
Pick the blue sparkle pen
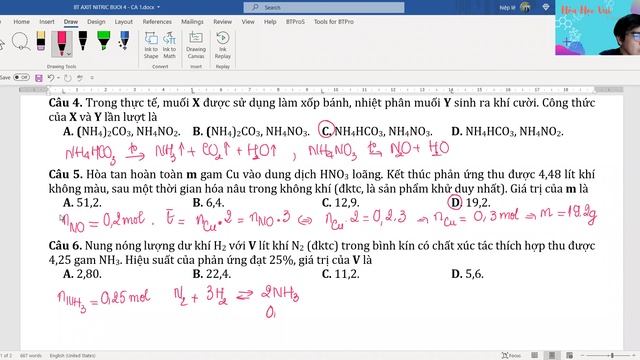pyautogui.click(x=124, y=41)
